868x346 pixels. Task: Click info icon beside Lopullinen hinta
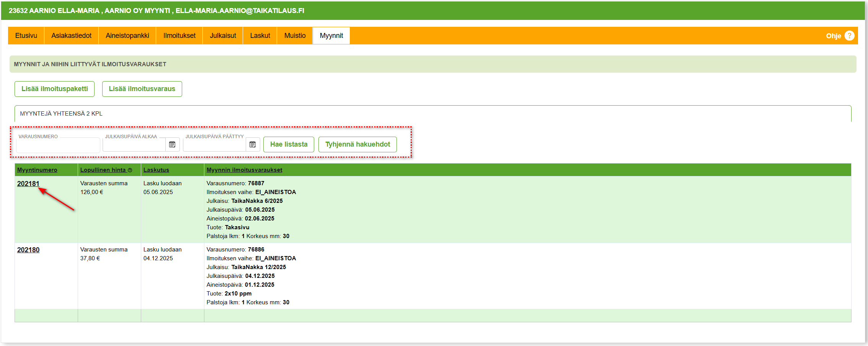[x=130, y=170]
